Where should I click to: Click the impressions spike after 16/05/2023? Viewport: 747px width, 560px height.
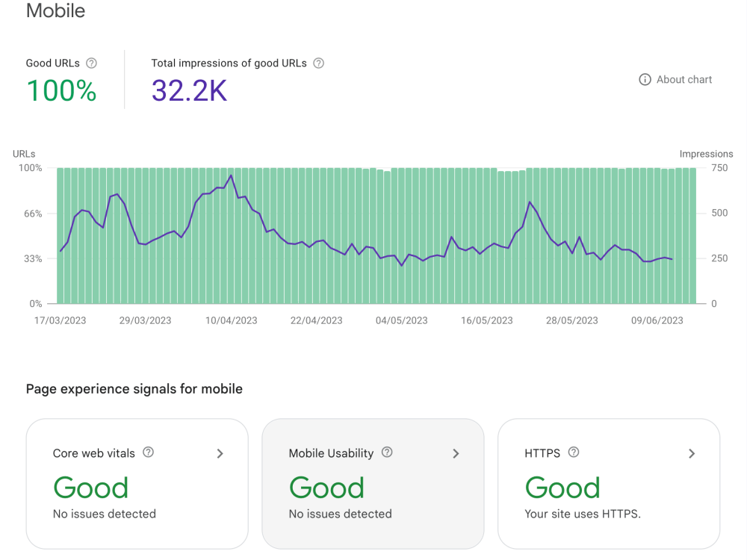pyautogui.click(x=530, y=202)
